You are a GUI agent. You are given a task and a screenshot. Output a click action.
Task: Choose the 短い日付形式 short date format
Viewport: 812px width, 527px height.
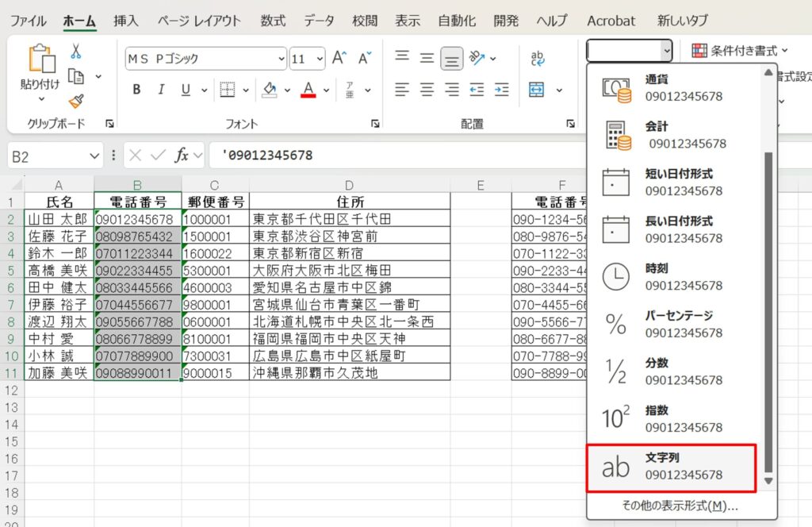[672, 183]
